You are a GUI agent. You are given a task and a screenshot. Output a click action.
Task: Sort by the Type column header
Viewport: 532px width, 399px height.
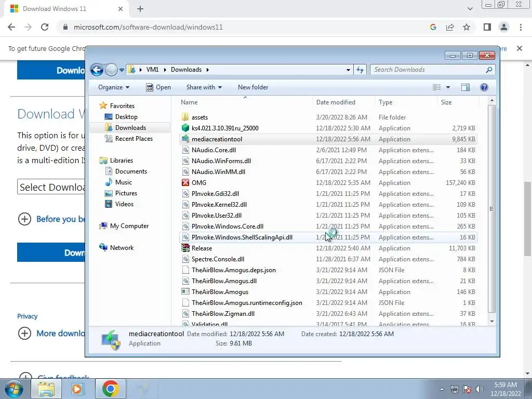click(406, 102)
